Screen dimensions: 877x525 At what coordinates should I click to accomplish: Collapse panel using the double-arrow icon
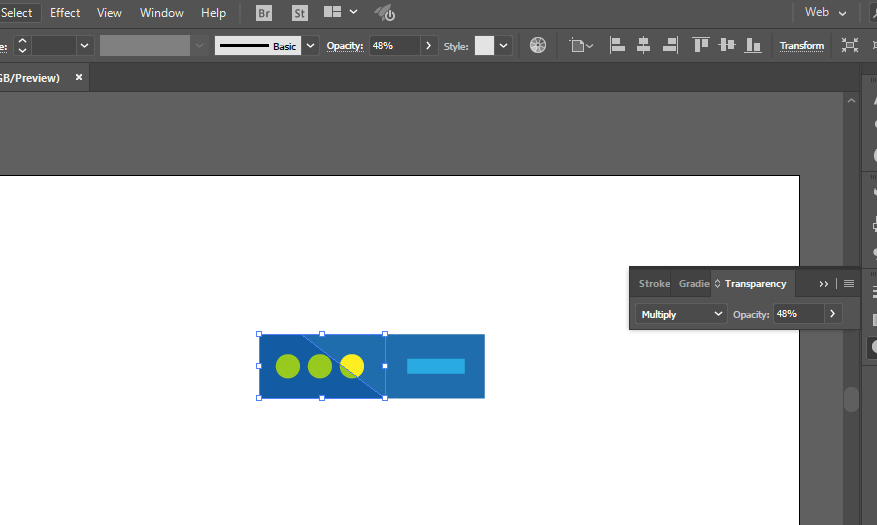[824, 284]
